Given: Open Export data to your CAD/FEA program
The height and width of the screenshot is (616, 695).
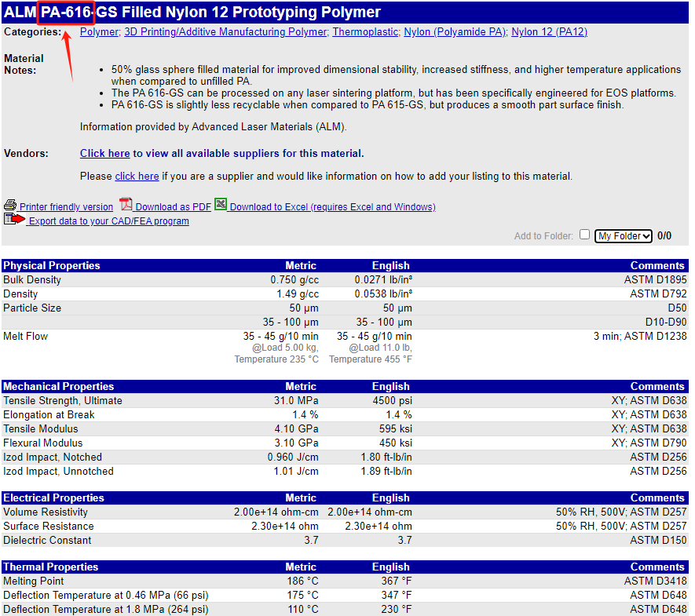Looking at the screenshot, I should pos(109,221).
